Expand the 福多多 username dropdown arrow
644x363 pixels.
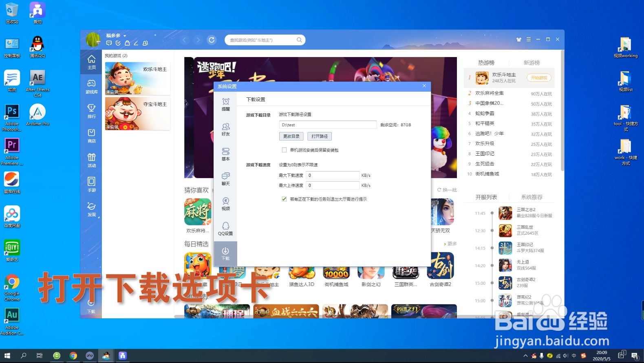coord(125,36)
